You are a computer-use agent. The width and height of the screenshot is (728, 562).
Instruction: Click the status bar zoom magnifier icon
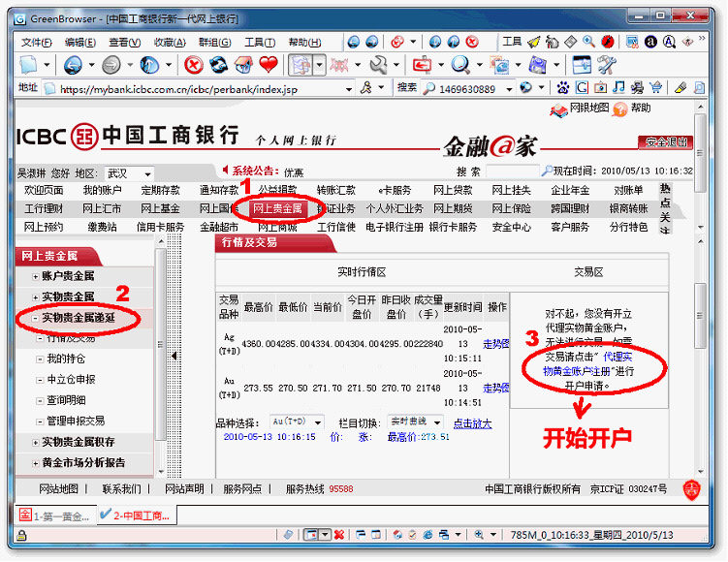(479, 535)
